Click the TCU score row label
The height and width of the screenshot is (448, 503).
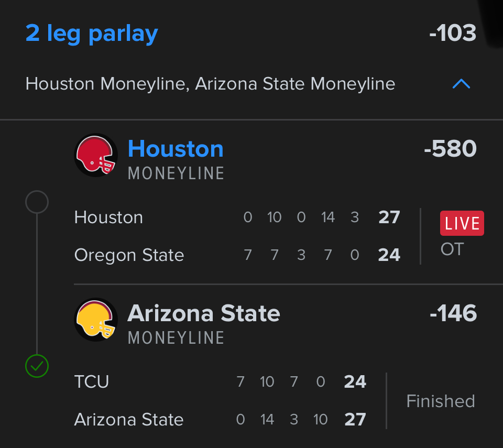click(92, 382)
